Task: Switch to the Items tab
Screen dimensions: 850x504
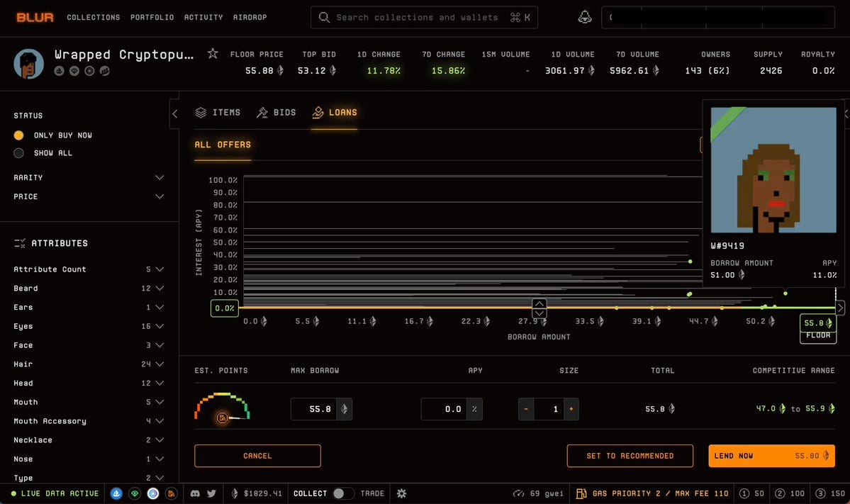Action: point(218,113)
